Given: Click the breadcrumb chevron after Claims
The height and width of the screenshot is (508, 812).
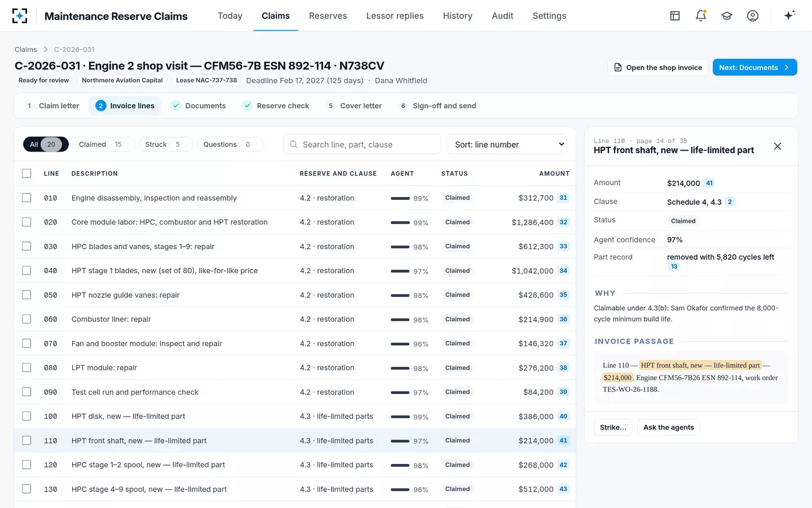Looking at the screenshot, I should (46, 50).
